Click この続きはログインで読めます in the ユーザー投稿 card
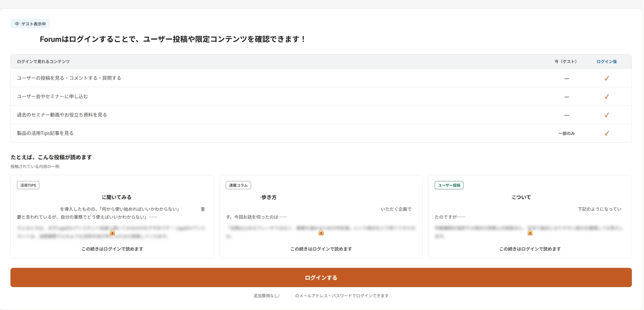 click(x=530, y=249)
